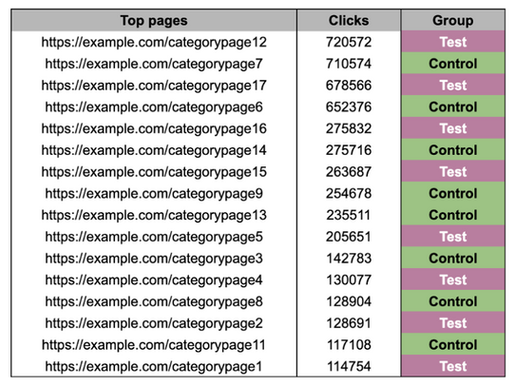Select the categorypage3 URL cell
The height and width of the screenshot is (386, 514).
pos(154,258)
